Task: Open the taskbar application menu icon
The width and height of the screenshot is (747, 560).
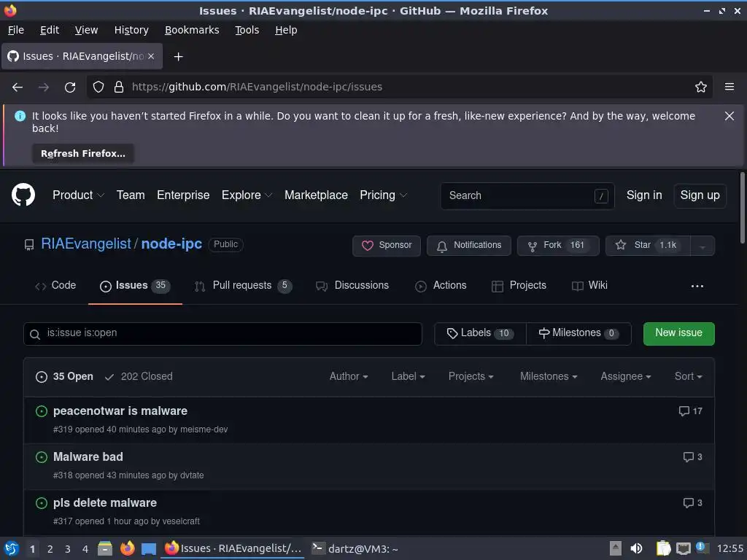Action: click(11, 548)
